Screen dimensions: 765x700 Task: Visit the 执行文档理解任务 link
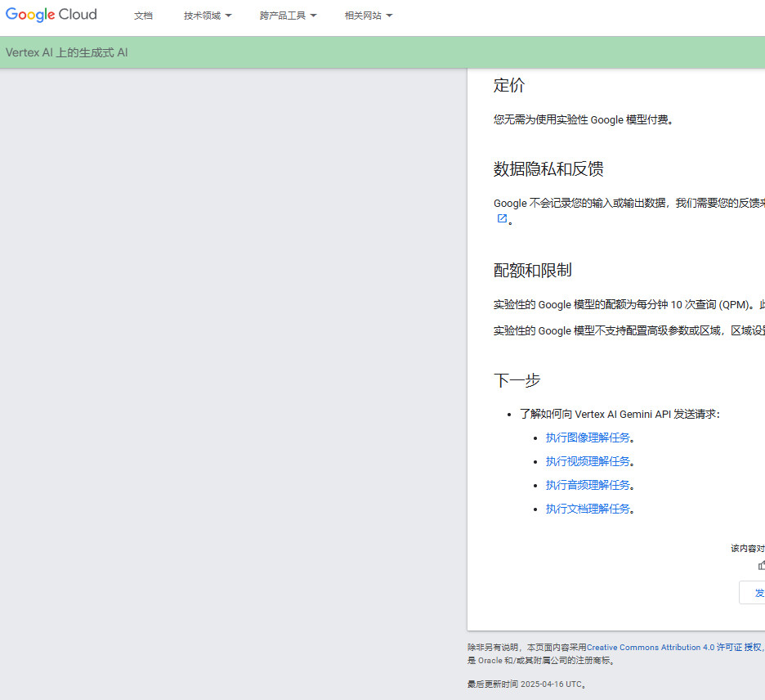tap(588, 509)
